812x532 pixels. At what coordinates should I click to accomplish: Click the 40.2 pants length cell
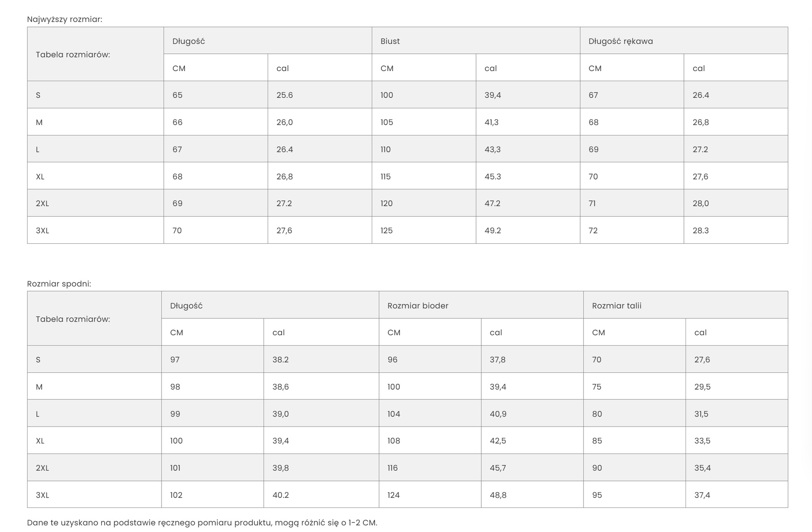[x=281, y=495]
